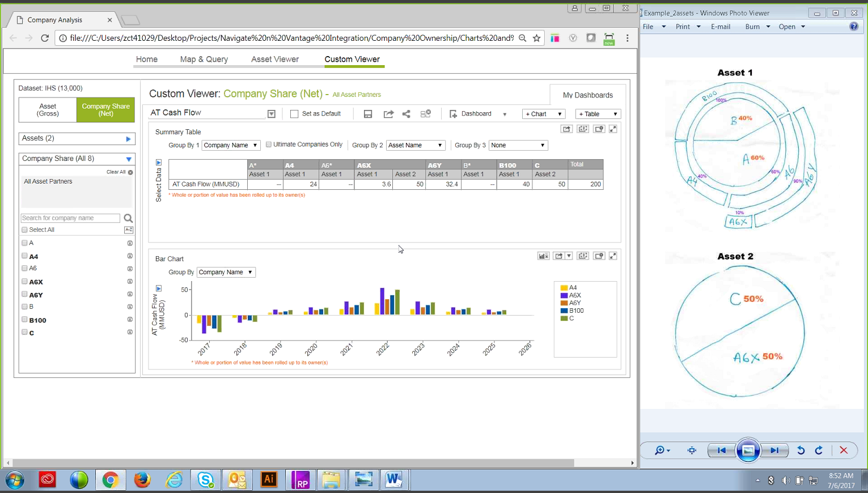Click the share icon in the toolbar
868x493 pixels.
[406, 114]
